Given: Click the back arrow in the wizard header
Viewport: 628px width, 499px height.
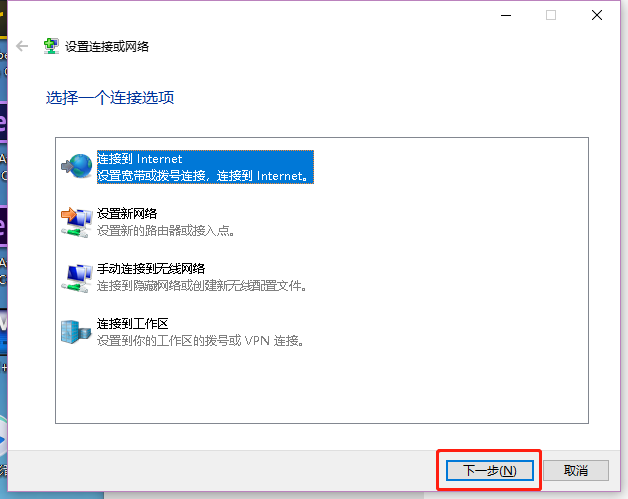Looking at the screenshot, I should pyautogui.click(x=22, y=46).
